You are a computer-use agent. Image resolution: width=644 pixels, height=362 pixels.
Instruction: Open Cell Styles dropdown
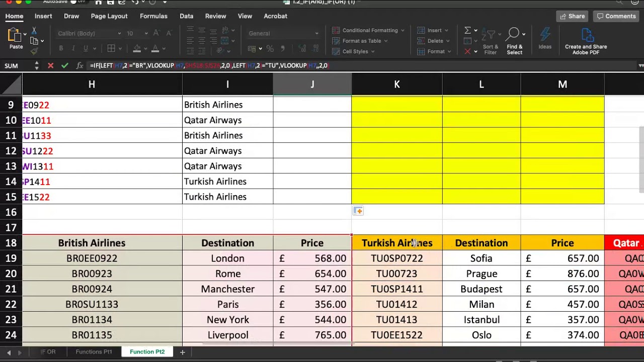click(x=353, y=51)
